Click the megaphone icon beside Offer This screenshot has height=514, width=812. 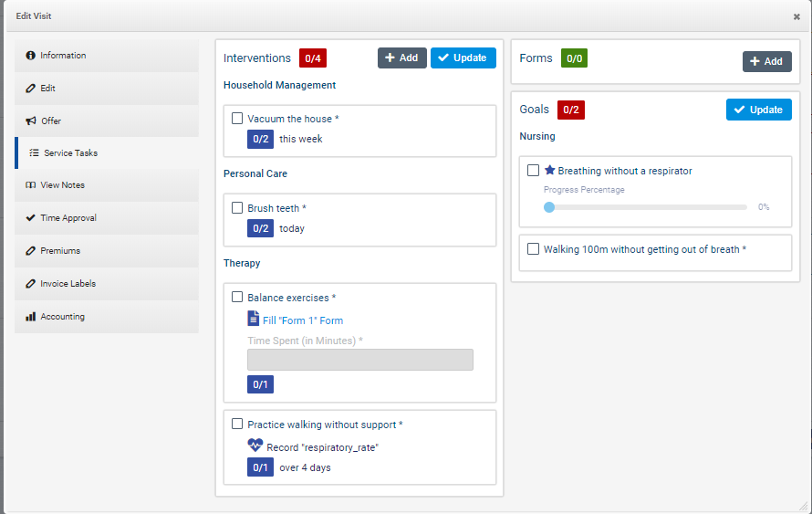point(31,121)
